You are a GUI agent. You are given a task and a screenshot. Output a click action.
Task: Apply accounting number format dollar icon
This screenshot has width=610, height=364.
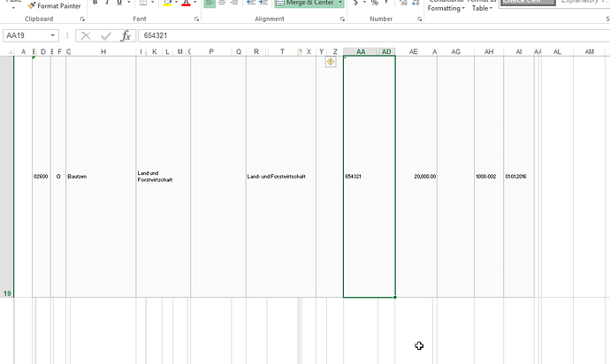click(355, 3)
